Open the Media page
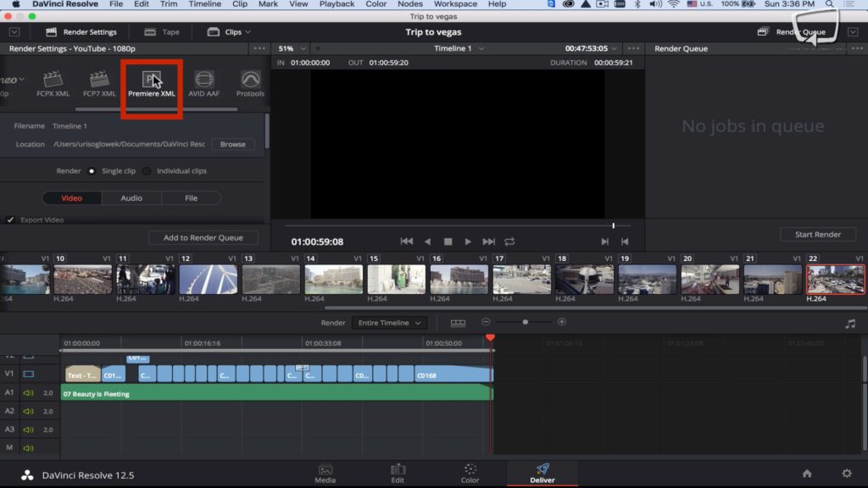 pos(325,473)
